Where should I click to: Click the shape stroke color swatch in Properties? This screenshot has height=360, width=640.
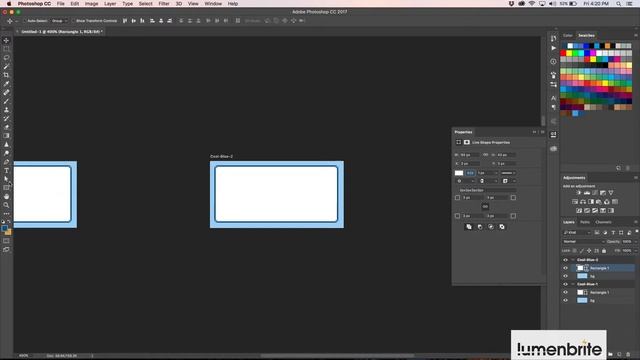(470, 173)
